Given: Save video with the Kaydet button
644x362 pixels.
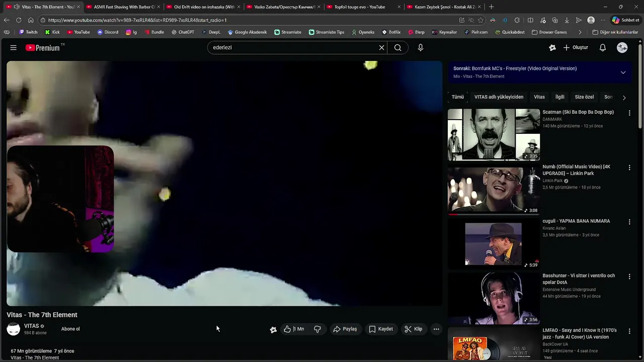Looking at the screenshot, I should click(381, 329).
